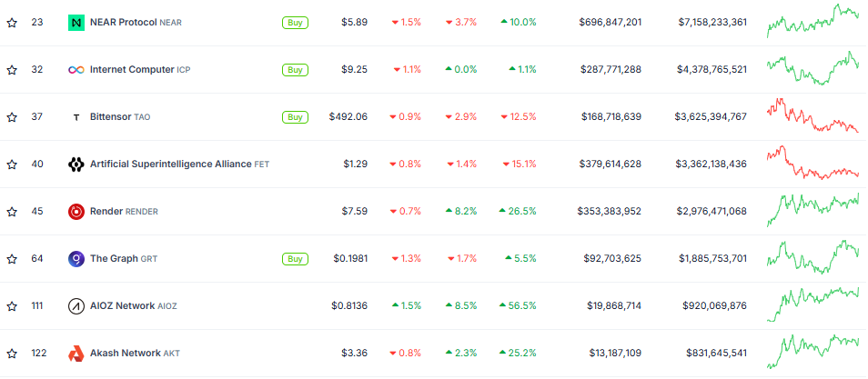Viewport: 868px width, 379px height.
Task: Click the Bittensor TAO logo icon
Action: click(x=76, y=117)
